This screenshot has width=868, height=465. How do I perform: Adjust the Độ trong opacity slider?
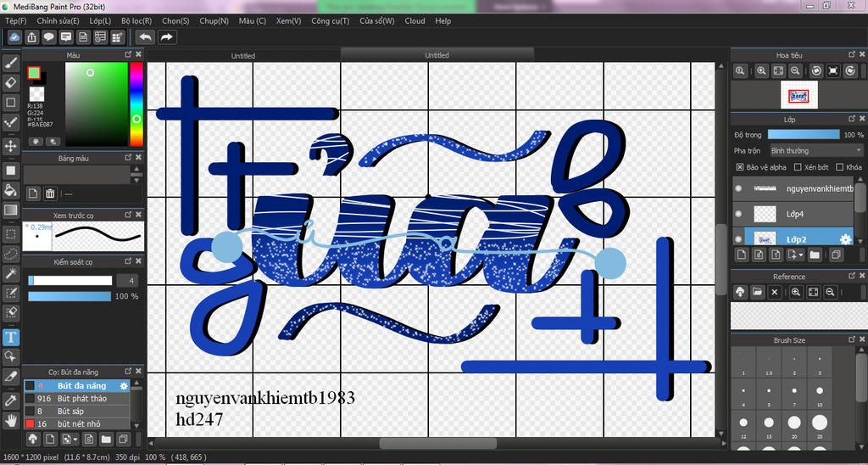coord(804,135)
